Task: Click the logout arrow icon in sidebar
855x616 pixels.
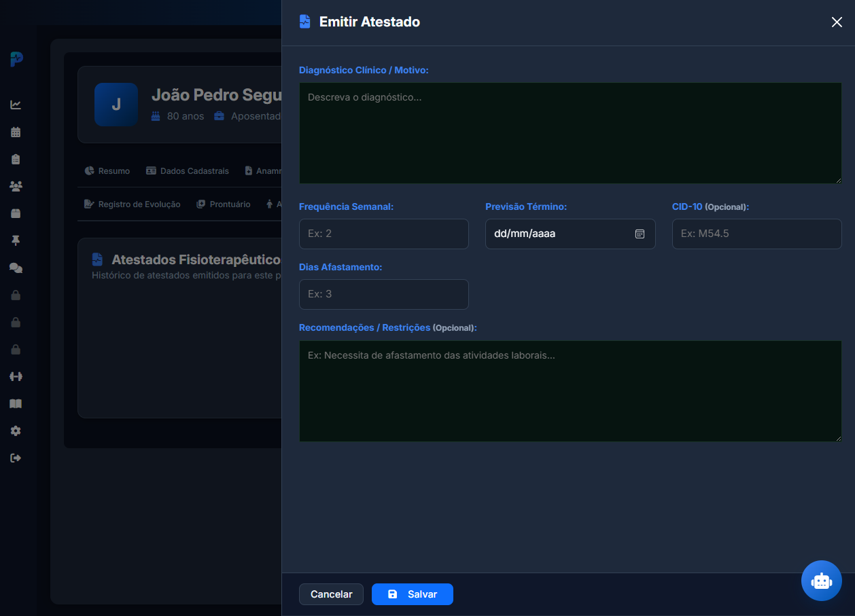Action: pos(16,458)
